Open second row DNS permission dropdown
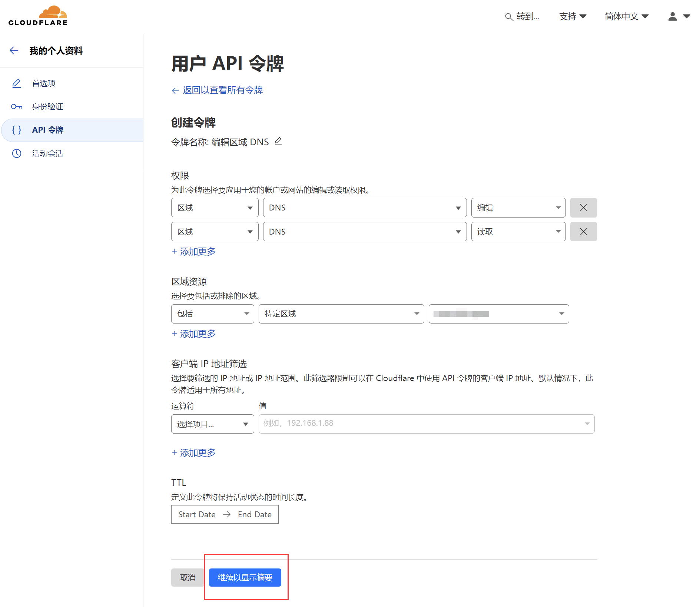The image size is (700, 607). tap(365, 232)
